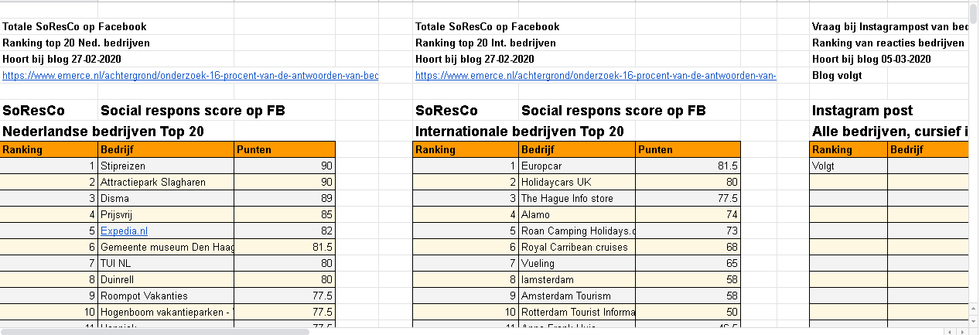Open the emerce.nl link under Ned. bedrijven

pyautogui.click(x=190, y=76)
